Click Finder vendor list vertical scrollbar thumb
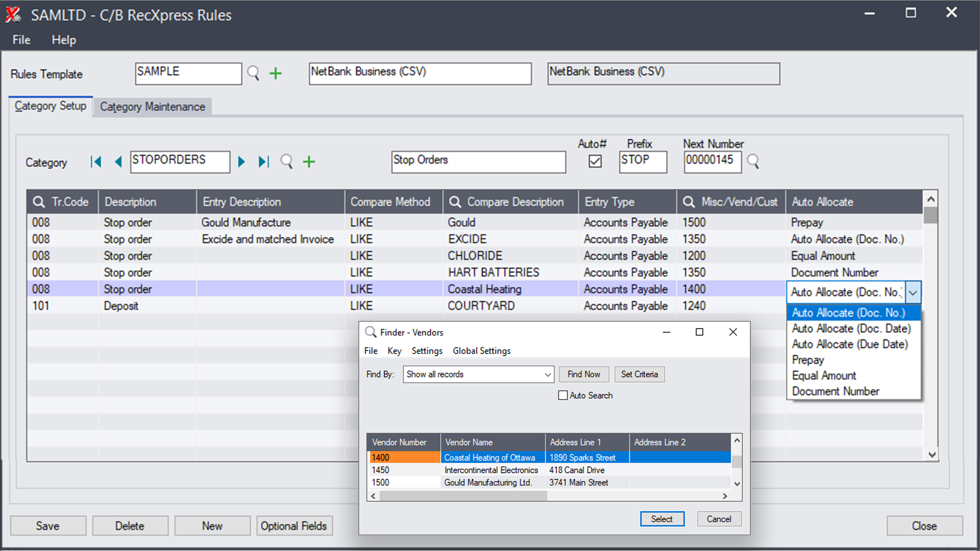This screenshot has height=551, width=980. 737,462
